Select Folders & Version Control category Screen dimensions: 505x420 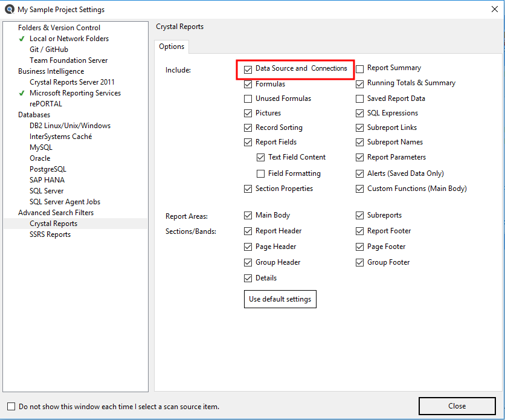[59, 28]
